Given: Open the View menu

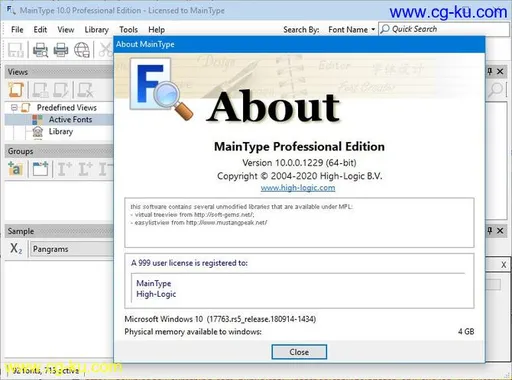Looking at the screenshot, I should click(x=66, y=30).
